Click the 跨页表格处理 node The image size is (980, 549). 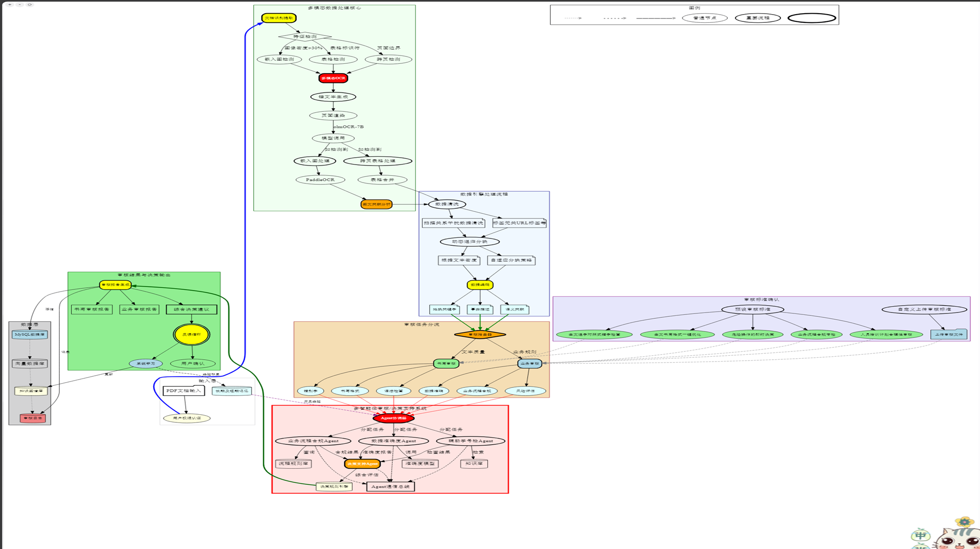pyautogui.click(x=378, y=161)
